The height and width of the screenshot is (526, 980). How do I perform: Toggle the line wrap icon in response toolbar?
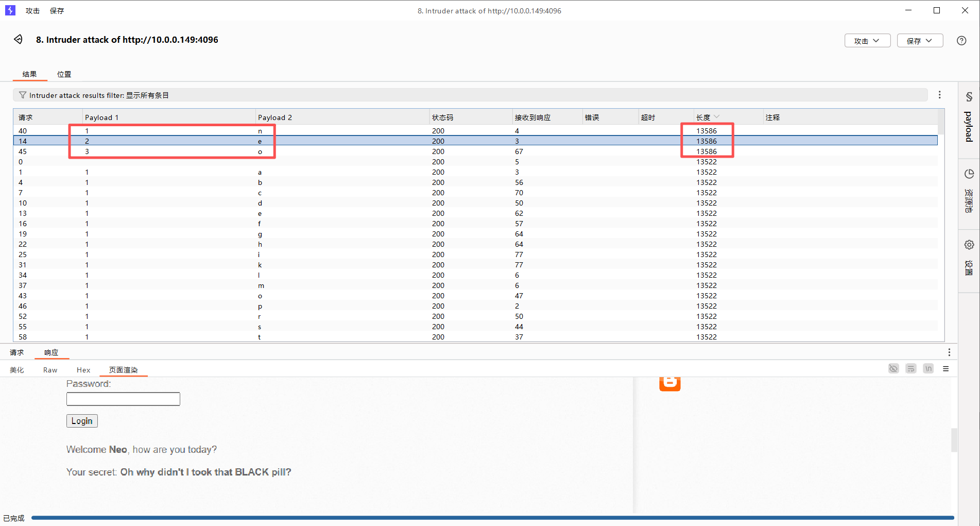911,369
